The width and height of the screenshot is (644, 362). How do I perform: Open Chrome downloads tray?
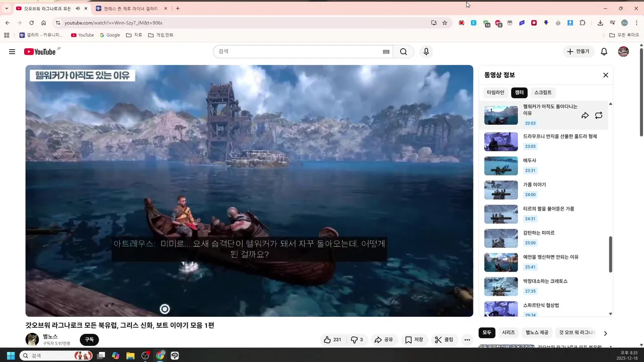600,23
